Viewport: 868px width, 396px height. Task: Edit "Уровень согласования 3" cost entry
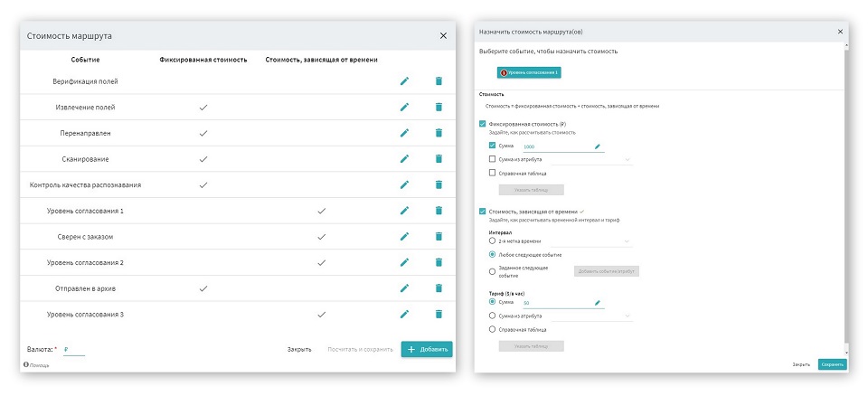404,314
